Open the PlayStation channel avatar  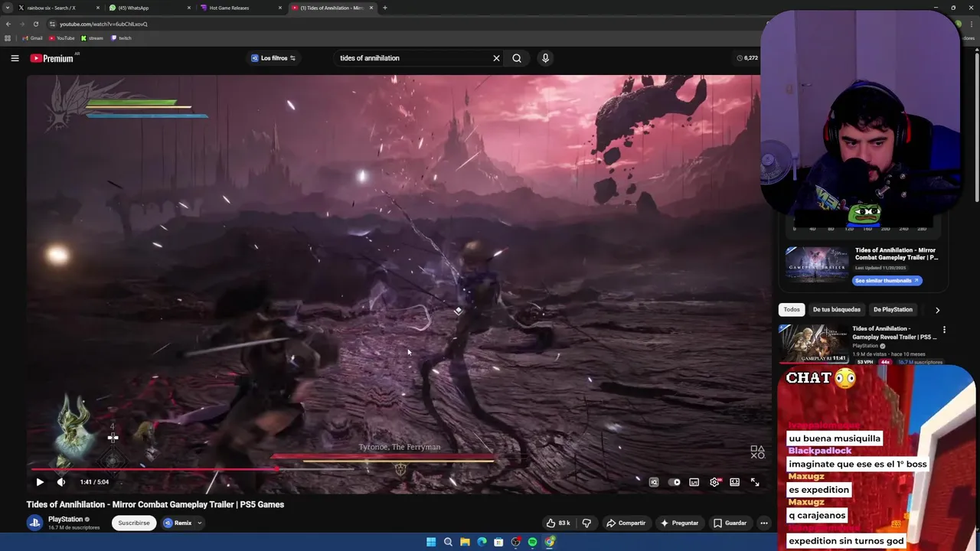tap(34, 523)
